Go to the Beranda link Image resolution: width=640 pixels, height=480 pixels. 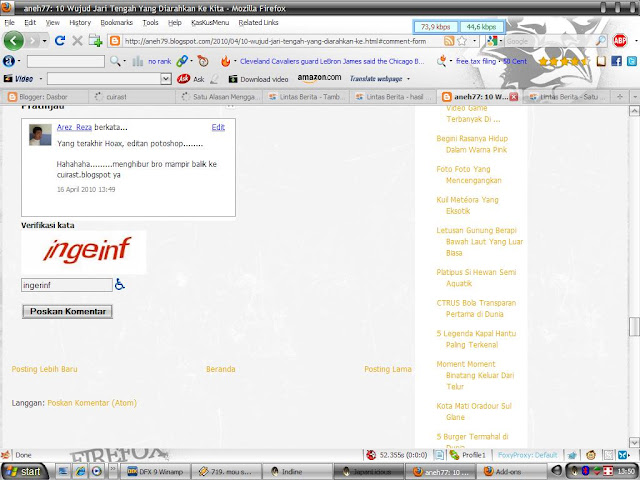[220, 369]
